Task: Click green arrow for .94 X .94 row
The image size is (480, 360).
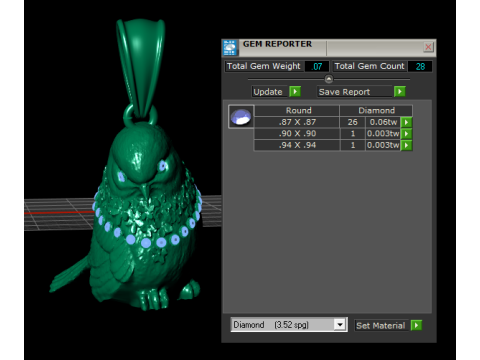Action: tap(406, 145)
